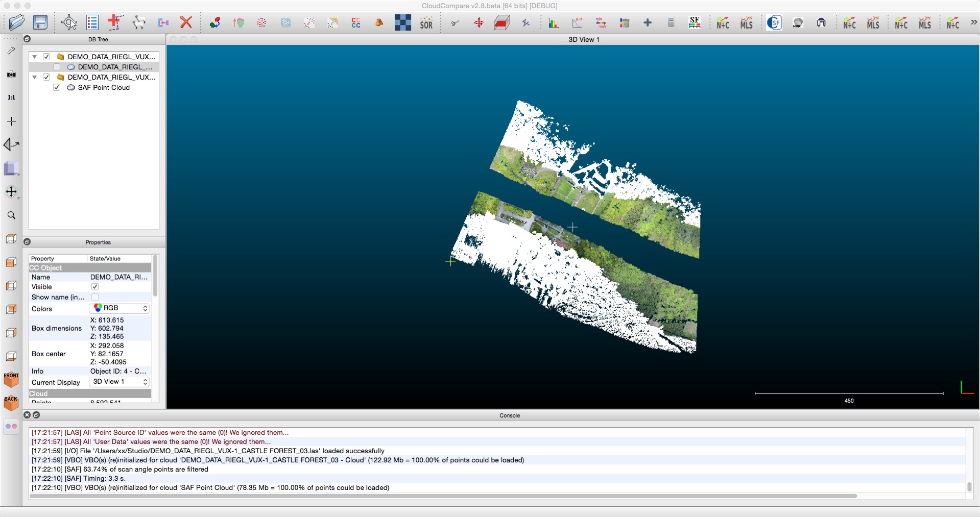The image size is (980, 517).
Task: Open the red translate/rotate tool
Action: [x=479, y=23]
